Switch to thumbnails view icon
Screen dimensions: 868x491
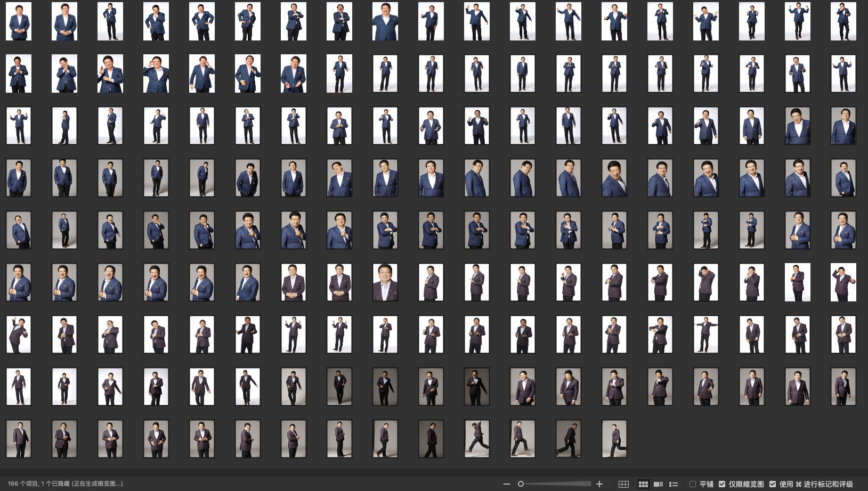click(x=643, y=484)
